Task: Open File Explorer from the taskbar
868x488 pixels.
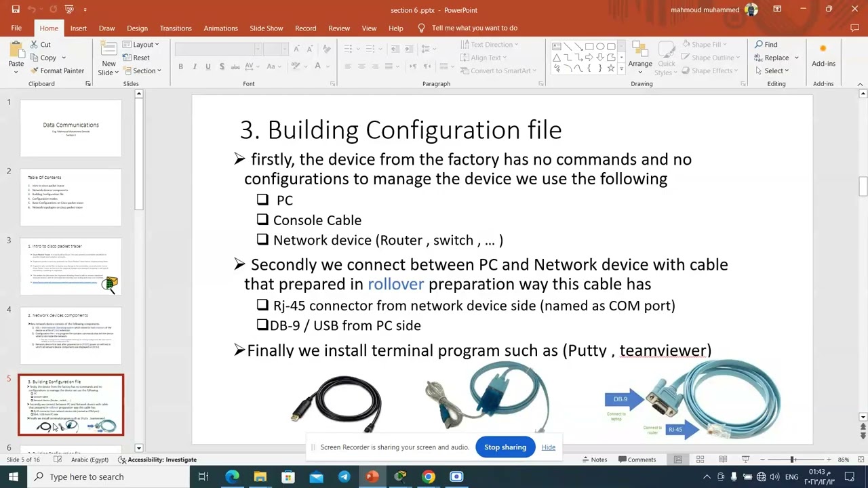Action: coord(260,476)
